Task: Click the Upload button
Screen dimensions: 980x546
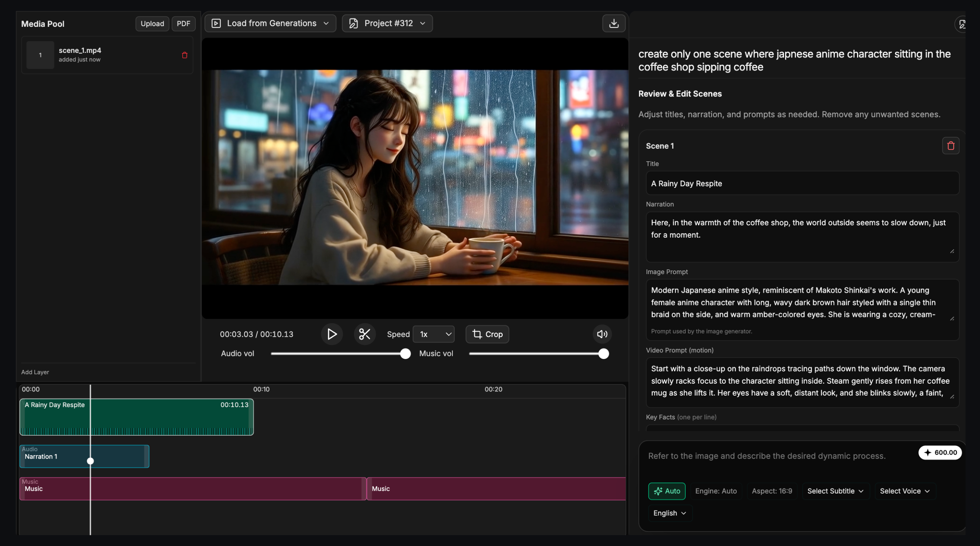Action: click(152, 23)
